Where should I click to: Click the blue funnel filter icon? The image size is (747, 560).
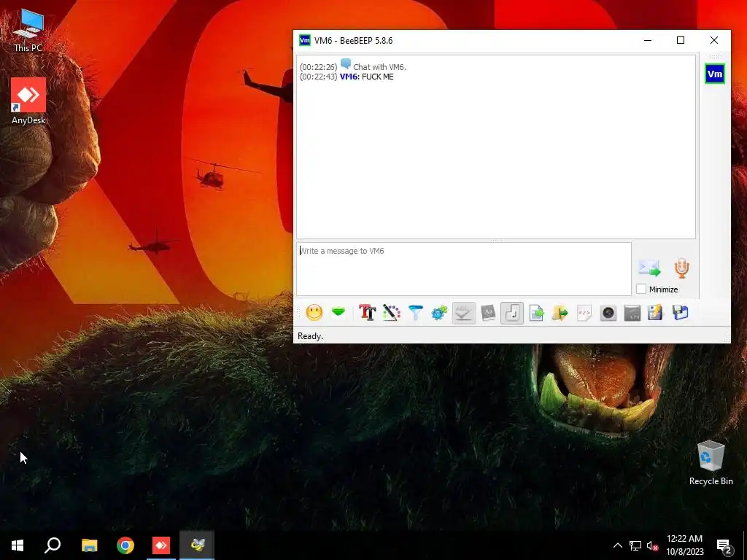(x=415, y=313)
